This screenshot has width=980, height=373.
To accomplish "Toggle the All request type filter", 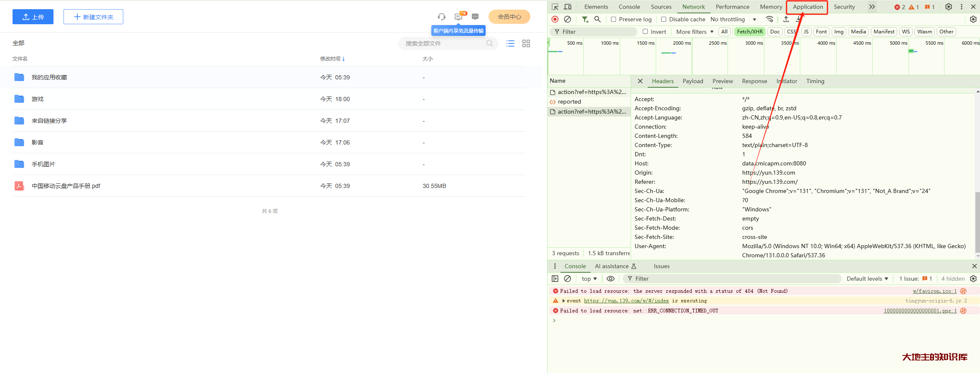I will [724, 32].
